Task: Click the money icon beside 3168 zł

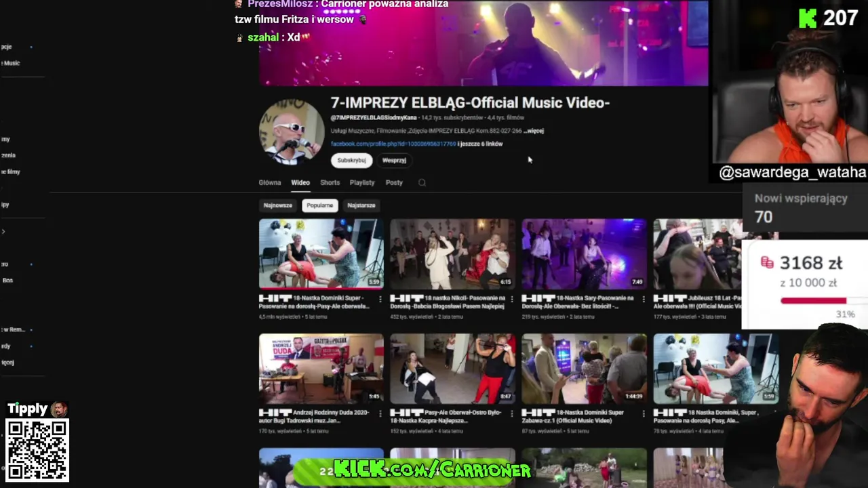Action: pyautogui.click(x=767, y=262)
